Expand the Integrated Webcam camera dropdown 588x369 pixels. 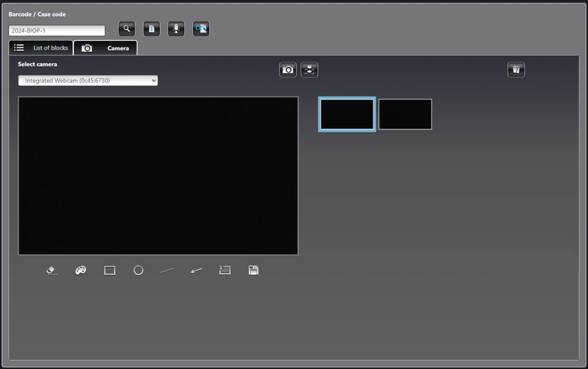(88, 81)
